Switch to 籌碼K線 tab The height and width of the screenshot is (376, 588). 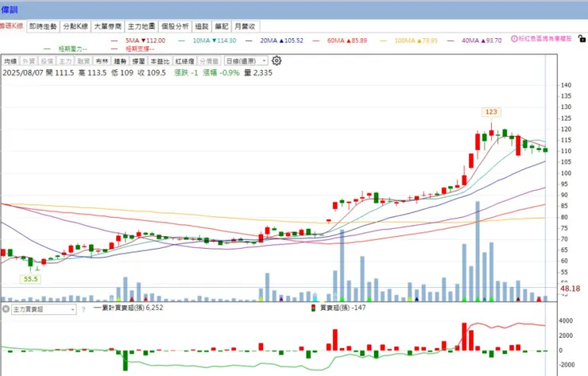tap(12, 26)
